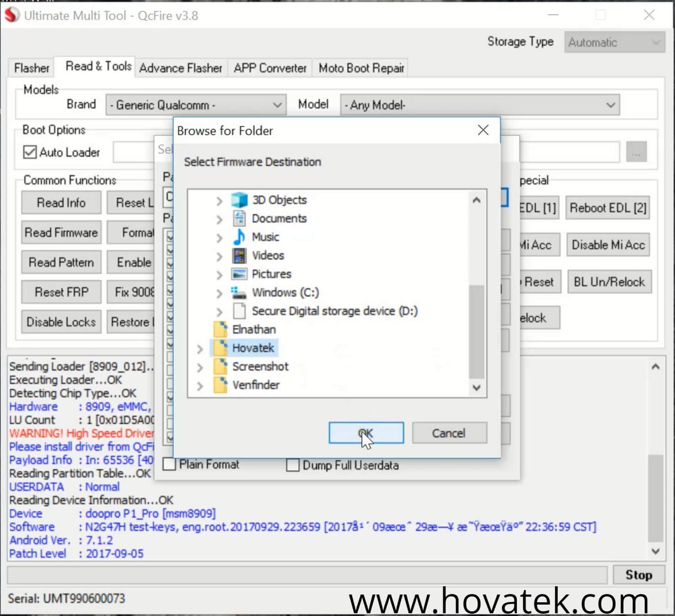Click the folder tree scrollbar thumb
This screenshot has width=675, height=616.
tap(477, 331)
